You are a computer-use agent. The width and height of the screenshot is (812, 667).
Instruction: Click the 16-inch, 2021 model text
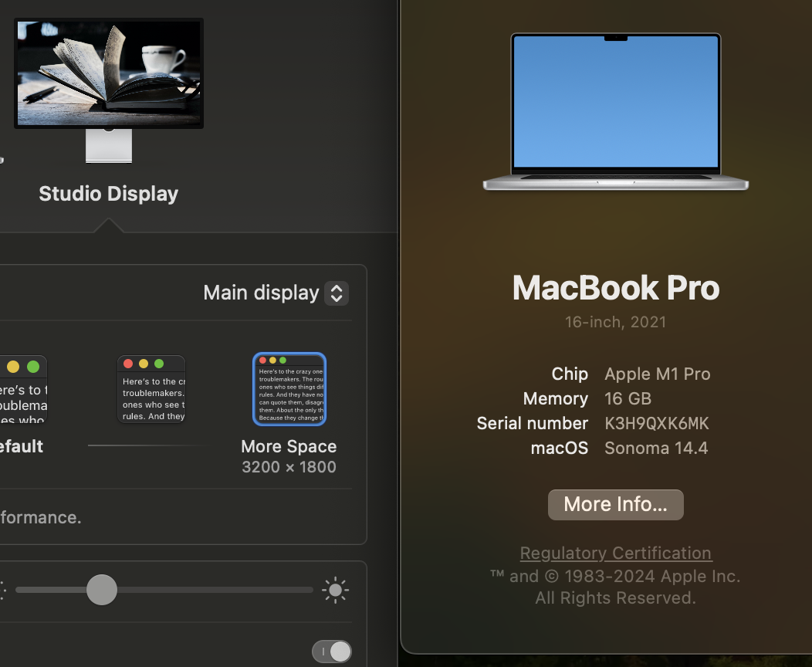(616, 322)
